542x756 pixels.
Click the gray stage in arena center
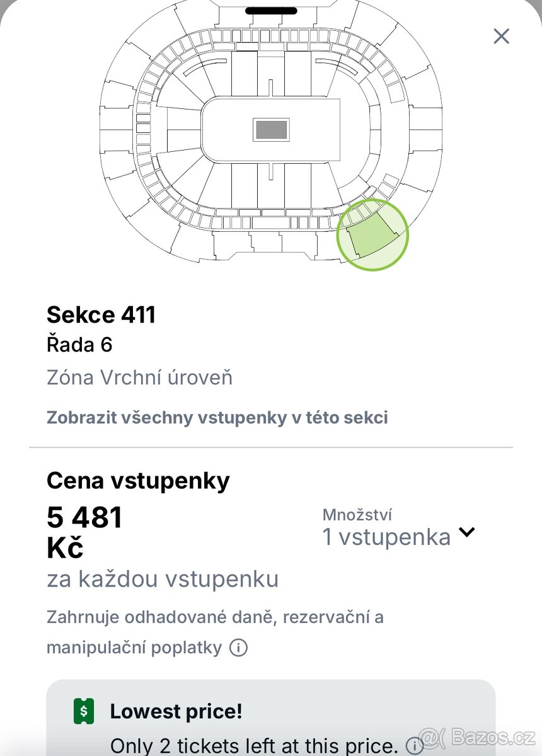271,130
